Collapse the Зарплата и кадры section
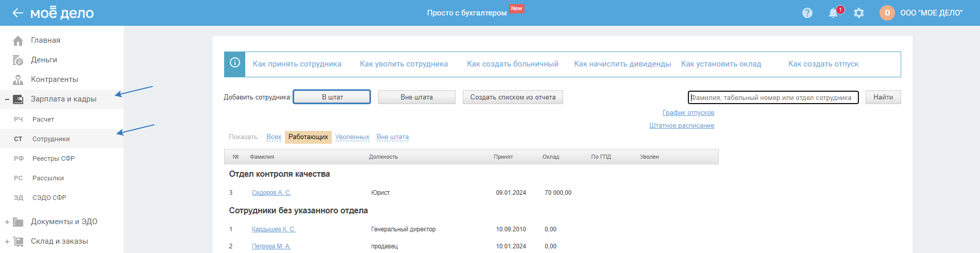 [x=7, y=99]
